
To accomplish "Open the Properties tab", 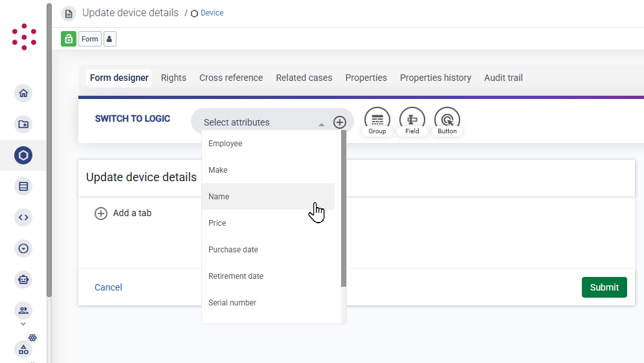I will 366,78.
